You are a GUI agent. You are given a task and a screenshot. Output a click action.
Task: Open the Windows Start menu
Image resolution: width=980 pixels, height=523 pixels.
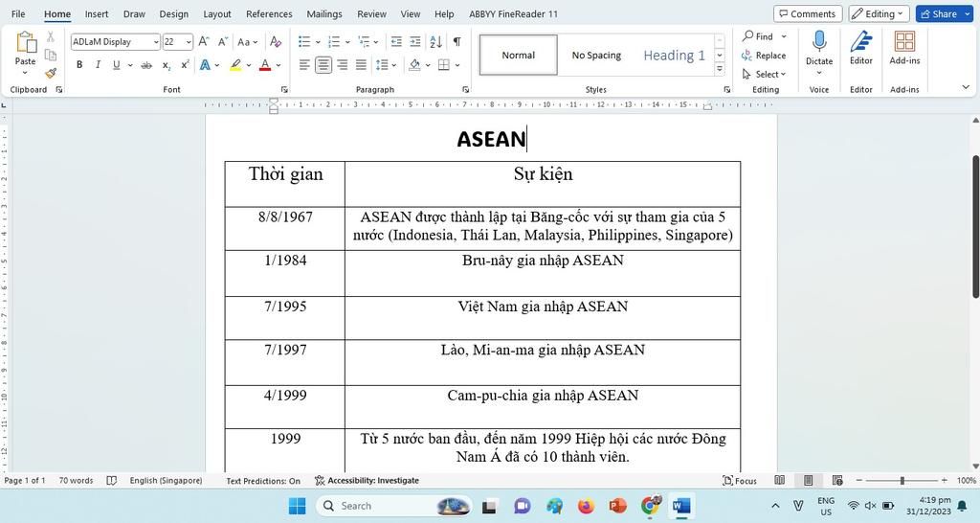(298, 506)
